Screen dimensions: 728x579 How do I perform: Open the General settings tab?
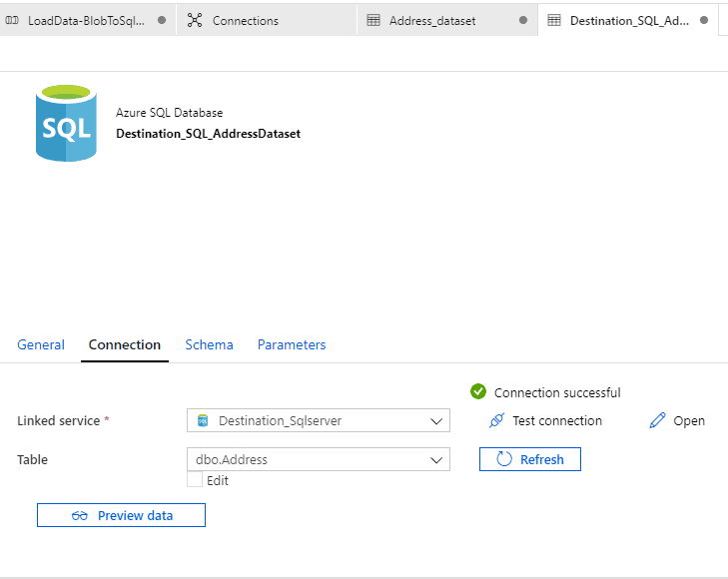click(x=41, y=344)
